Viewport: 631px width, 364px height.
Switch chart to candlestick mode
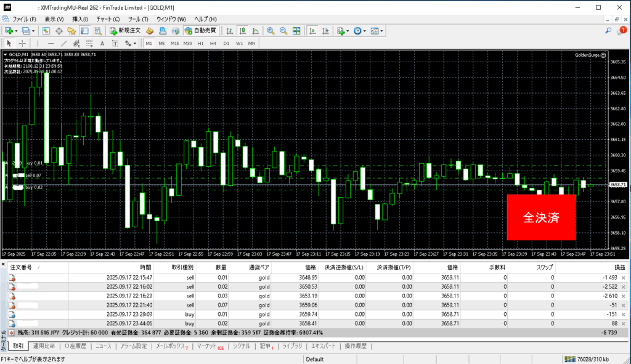(243, 31)
